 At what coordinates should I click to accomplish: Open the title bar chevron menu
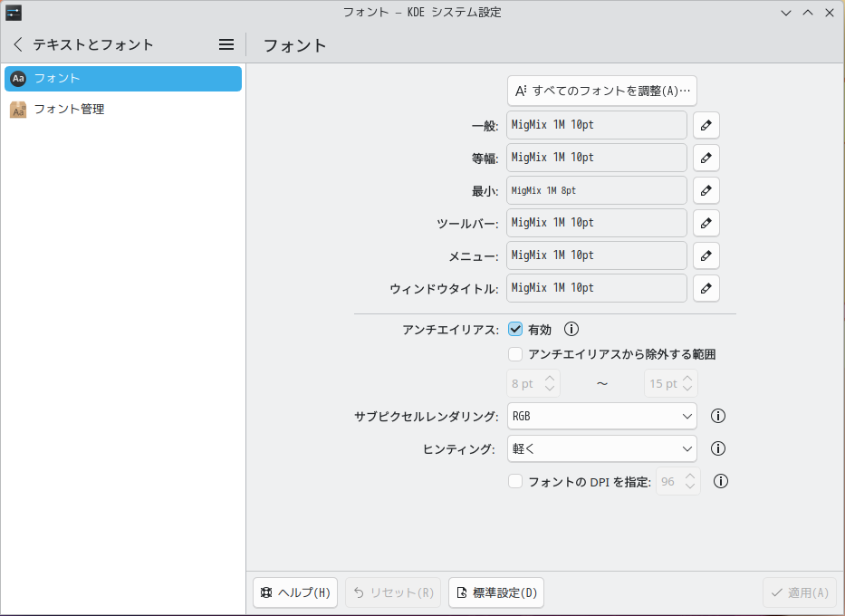click(x=785, y=12)
